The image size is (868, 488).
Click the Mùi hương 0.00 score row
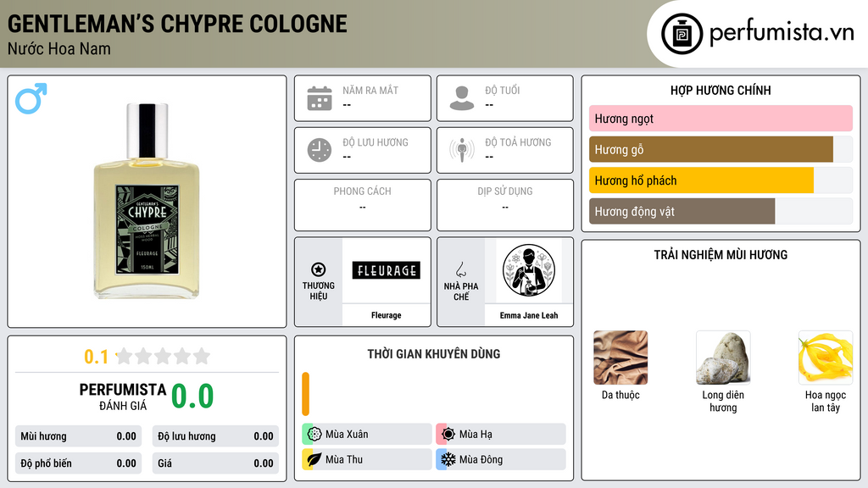click(79, 436)
